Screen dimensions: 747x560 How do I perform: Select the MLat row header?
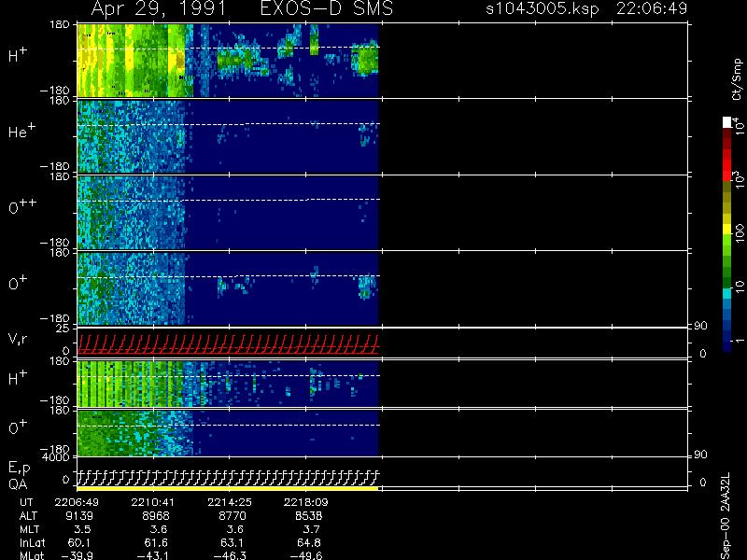tap(32, 555)
